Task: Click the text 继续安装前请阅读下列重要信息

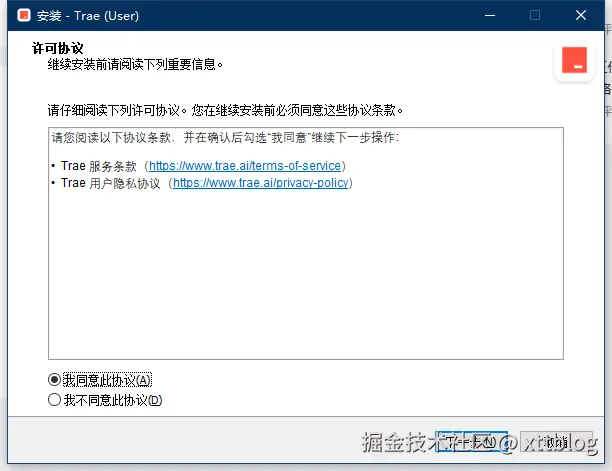Action: (135, 64)
